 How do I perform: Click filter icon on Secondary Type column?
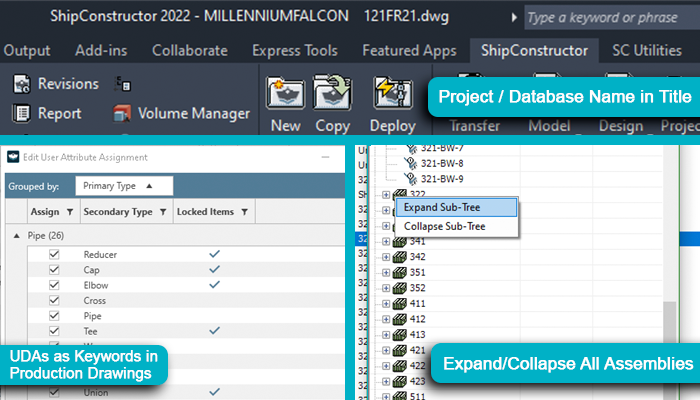pyautogui.click(x=163, y=212)
